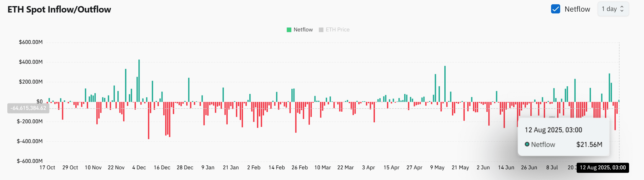Click the up-down arrows on interval selector
Viewport: 644px width, 180px height.
[x=622, y=9]
